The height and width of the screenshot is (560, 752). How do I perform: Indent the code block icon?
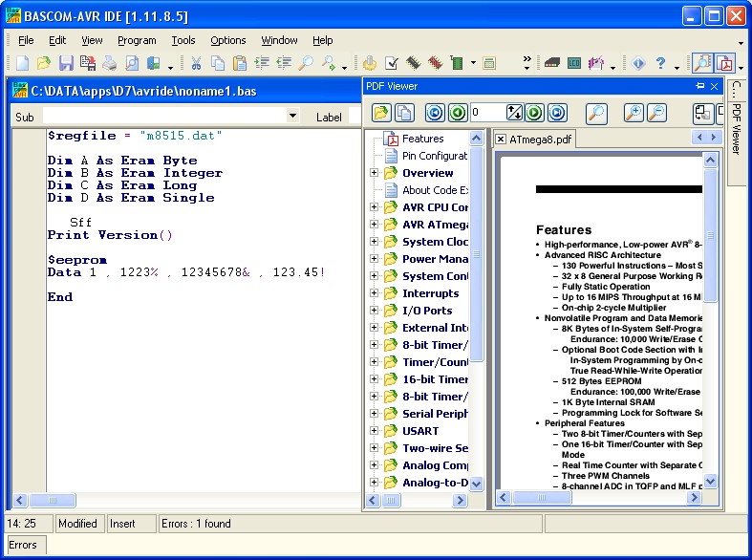point(262,63)
